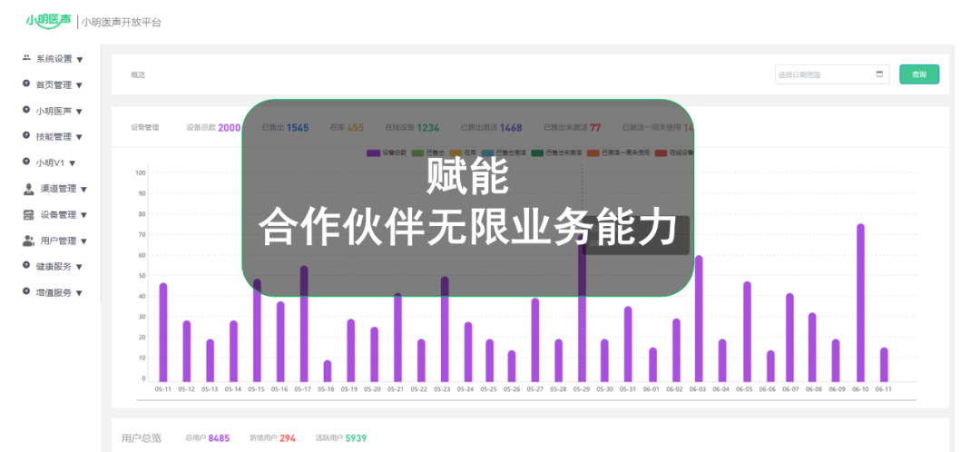980x452 pixels.
Task: Expand the 技能管理 menu arrow
Action: tap(79, 138)
